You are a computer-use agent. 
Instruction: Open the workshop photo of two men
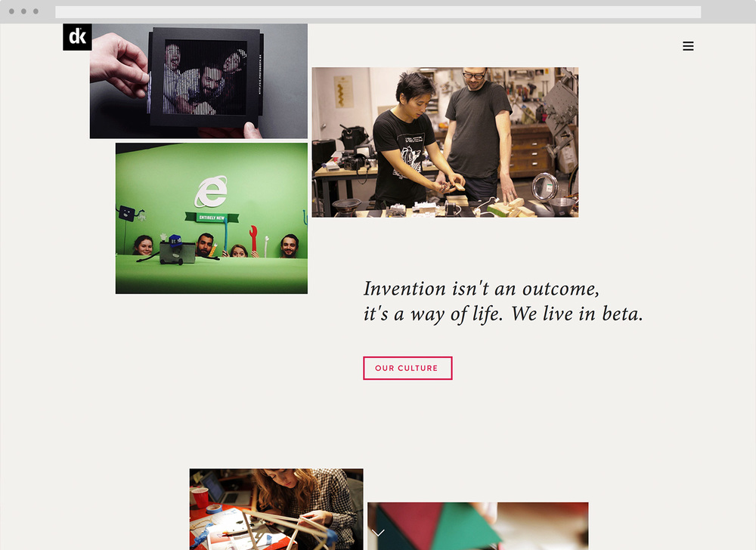(445, 142)
